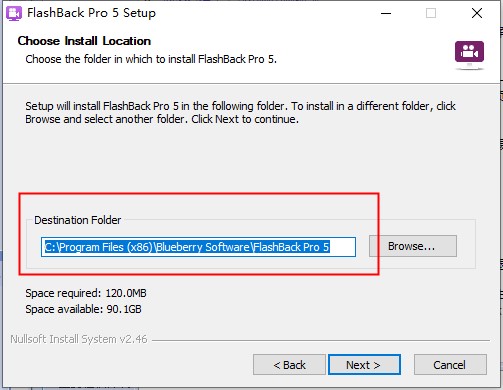Close the setup window with X
Viewport: 503px width, 390px height.
click(477, 13)
